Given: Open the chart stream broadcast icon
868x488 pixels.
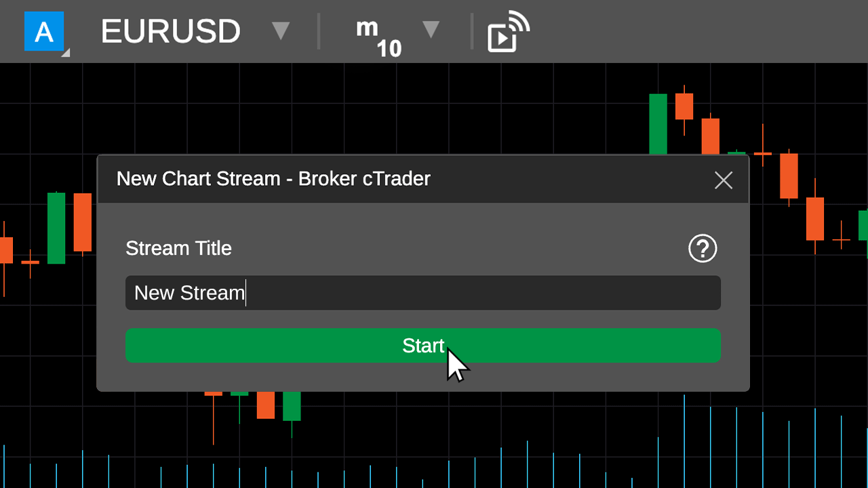Looking at the screenshot, I should (x=508, y=31).
